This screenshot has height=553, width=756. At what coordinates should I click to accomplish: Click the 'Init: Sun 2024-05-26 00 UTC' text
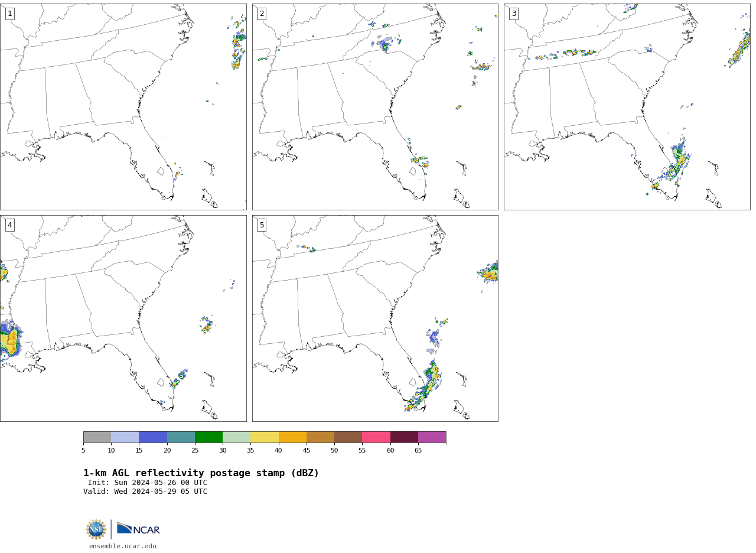[x=148, y=483]
